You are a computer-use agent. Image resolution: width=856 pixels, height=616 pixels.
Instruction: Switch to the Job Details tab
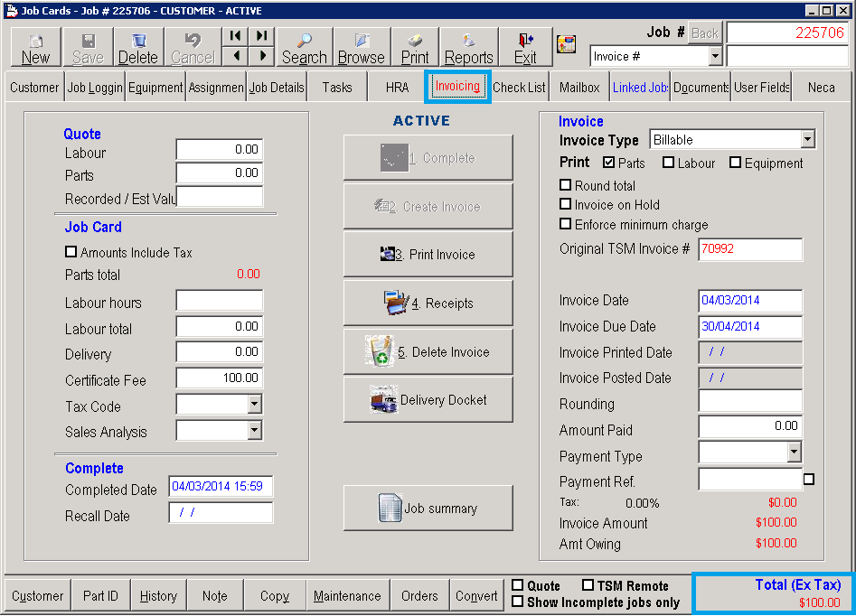click(277, 88)
